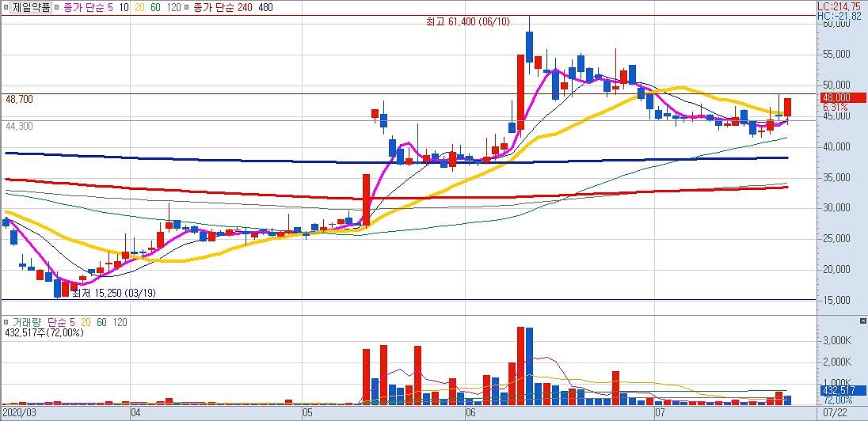Toggle marker before 종가 단순 240 legend
Screen dimensions: 868x421
(187, 7)
